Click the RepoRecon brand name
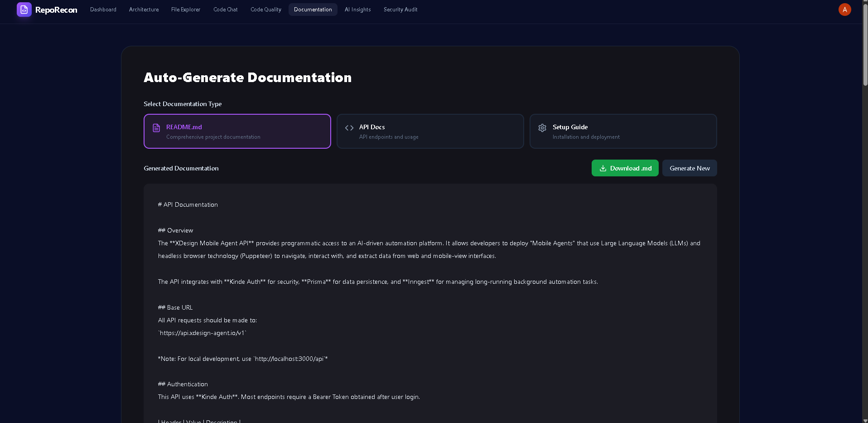Screen dimensions: 868x423 (x=56, y=10)
